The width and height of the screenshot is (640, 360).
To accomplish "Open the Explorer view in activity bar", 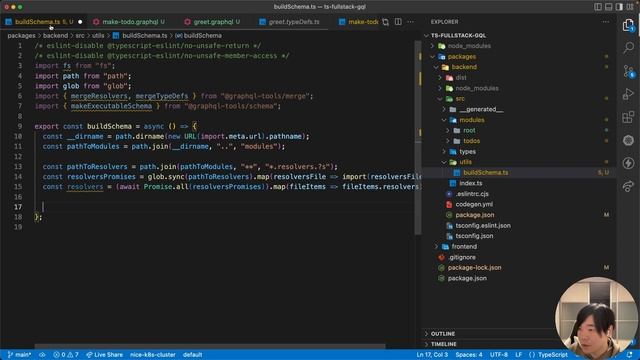I will tap(628, 25).
